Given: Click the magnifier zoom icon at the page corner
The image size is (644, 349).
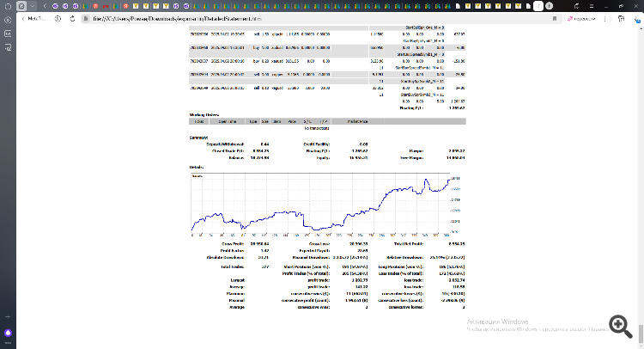Looking at the screenshot, I should tap(619, 325).
